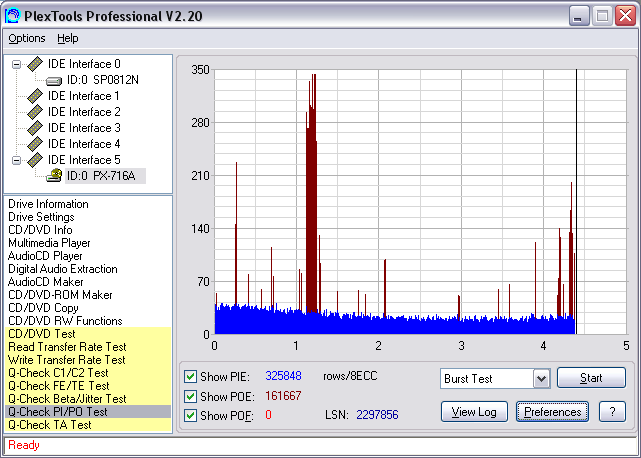Click the IDE Interface 2 chip icon
The width and height of the screenshot is (641, 458).
pos(35,112)
